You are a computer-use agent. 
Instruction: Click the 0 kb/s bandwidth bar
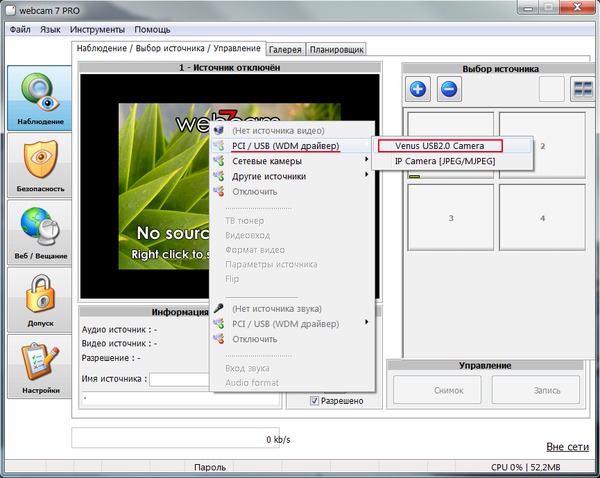point(175,438)
